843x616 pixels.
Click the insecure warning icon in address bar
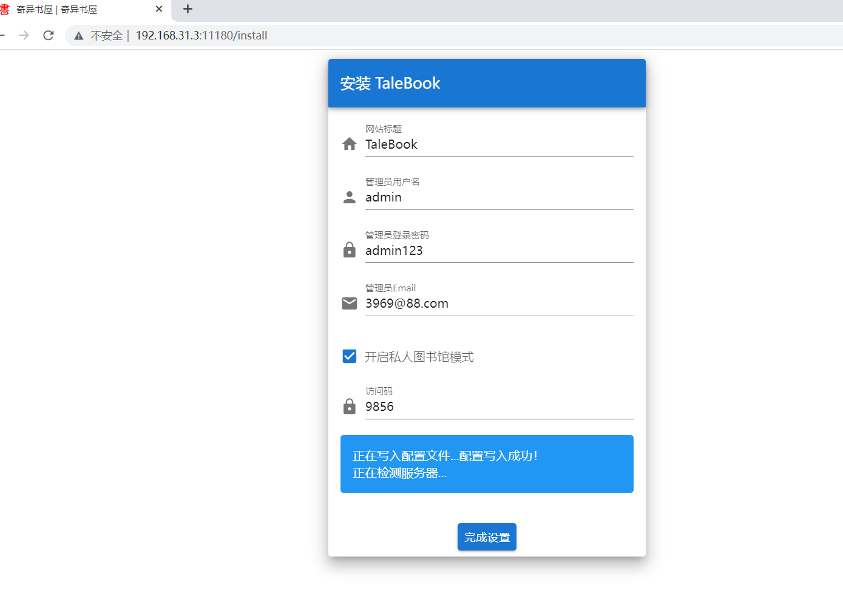point(79,36)
